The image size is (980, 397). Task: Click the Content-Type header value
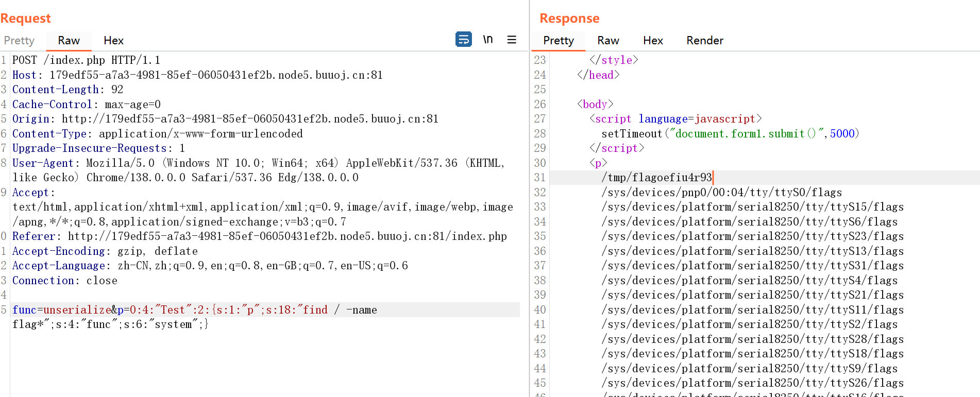click(x=201, y=134)
